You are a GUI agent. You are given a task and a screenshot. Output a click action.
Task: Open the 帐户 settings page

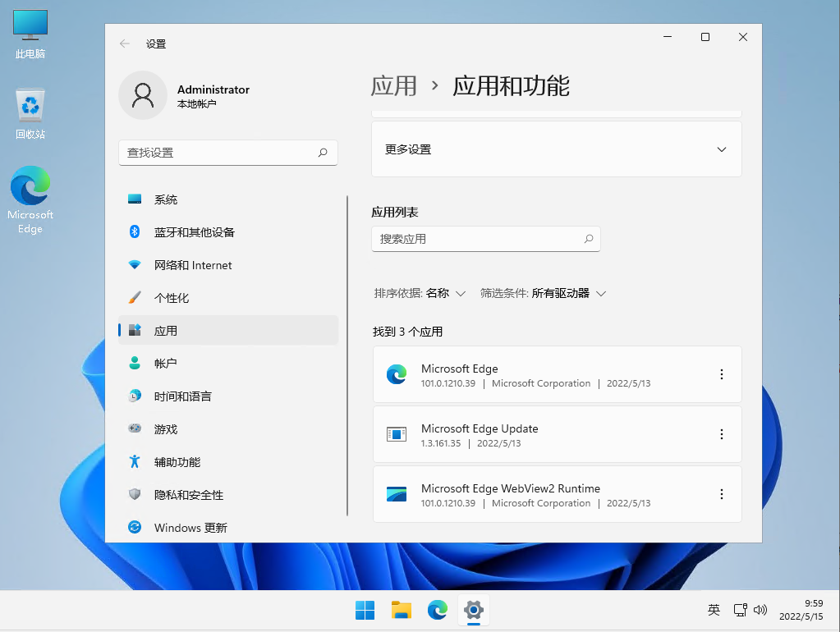(228, 363)
